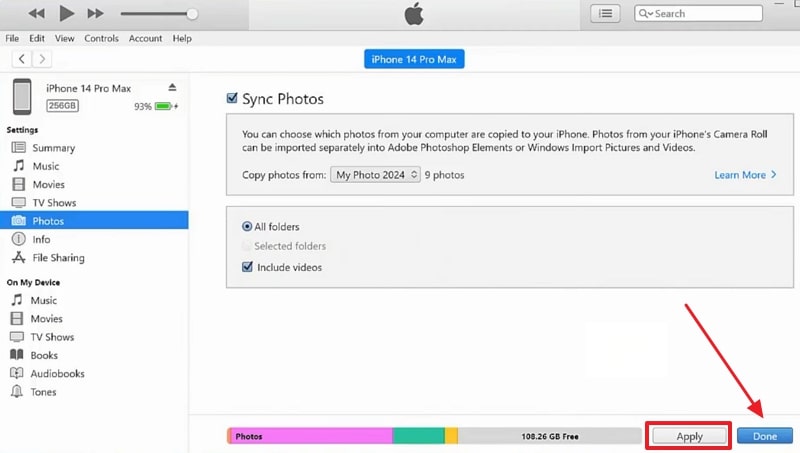Viewport: 800px width, 453px height.
Task: Follow the Learn More link
Action: point(745,175)
